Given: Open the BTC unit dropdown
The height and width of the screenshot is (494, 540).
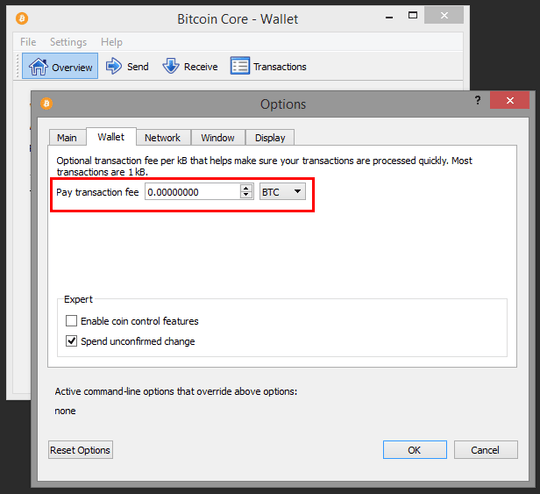Looking at the screenshot, I should point(282,192).
